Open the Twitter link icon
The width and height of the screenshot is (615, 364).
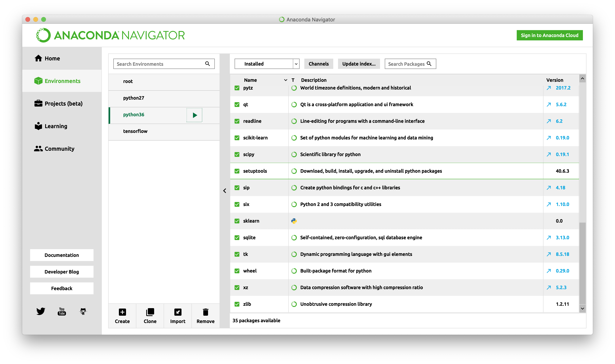click(x=41, y=311)
